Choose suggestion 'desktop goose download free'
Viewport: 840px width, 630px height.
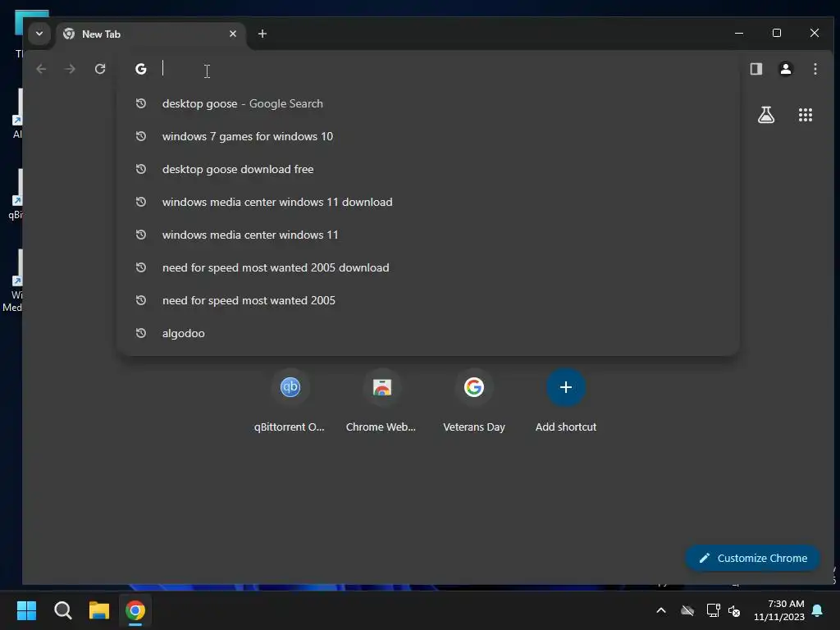pos(428,169)
